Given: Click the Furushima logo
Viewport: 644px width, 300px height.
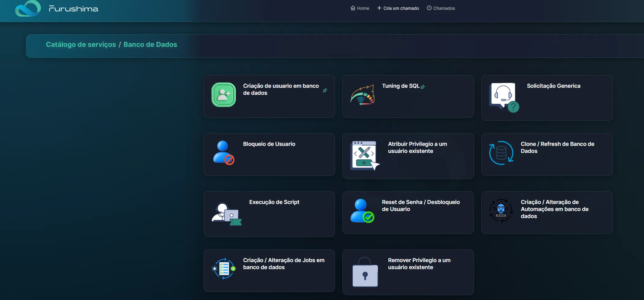Looking at the screenshot, I should pyautogui.click(x=57, y=9).
